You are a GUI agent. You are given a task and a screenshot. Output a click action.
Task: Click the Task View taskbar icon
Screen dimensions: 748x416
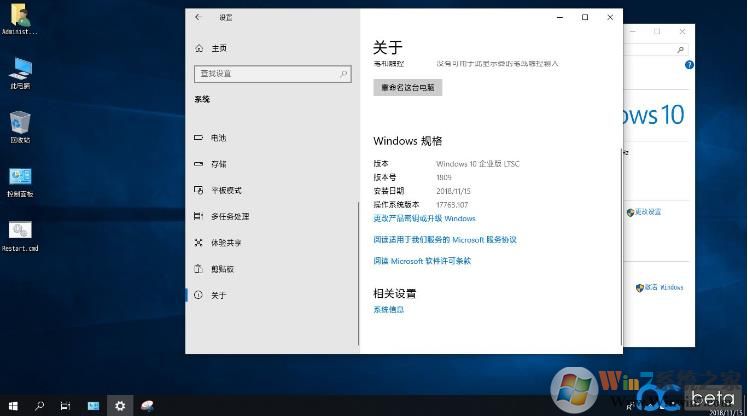66,405
